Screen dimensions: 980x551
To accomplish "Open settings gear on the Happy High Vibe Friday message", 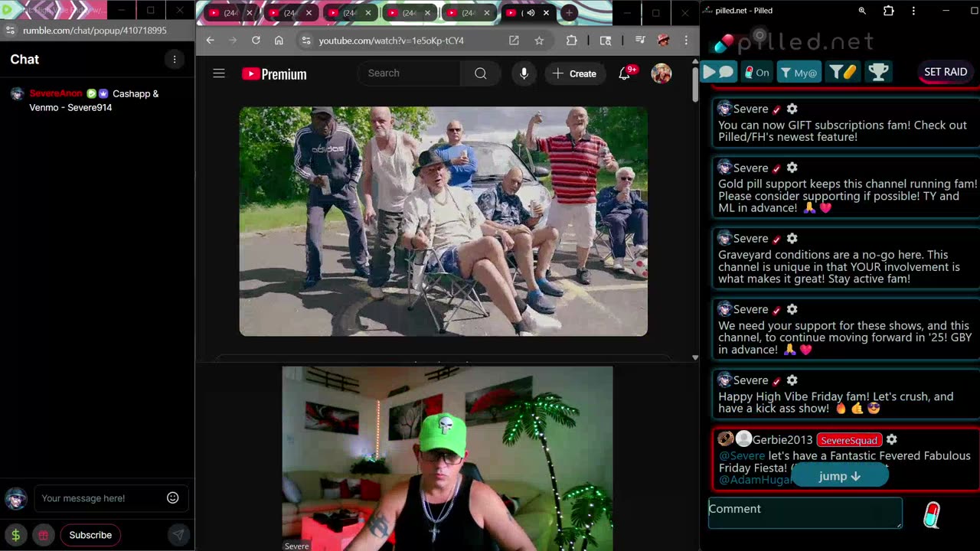I will [792, 380].
